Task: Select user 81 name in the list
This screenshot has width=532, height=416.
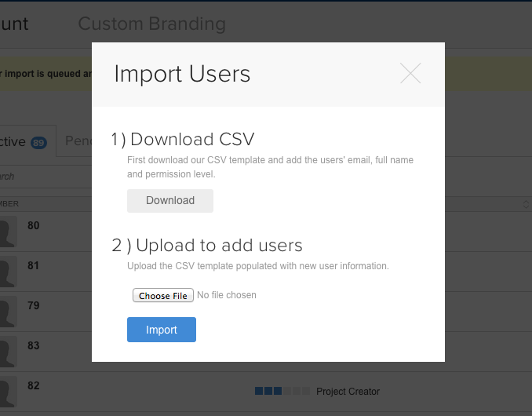Action: click(34, 265)
